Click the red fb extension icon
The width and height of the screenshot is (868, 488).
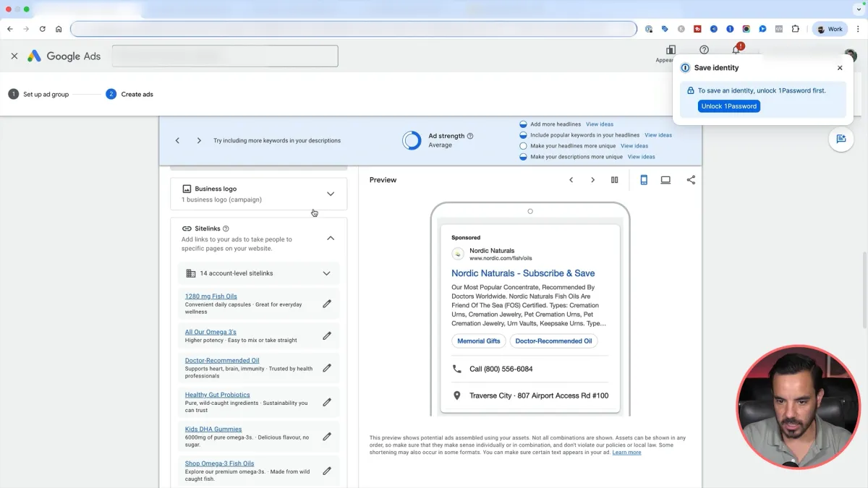(x=697, y=29)
